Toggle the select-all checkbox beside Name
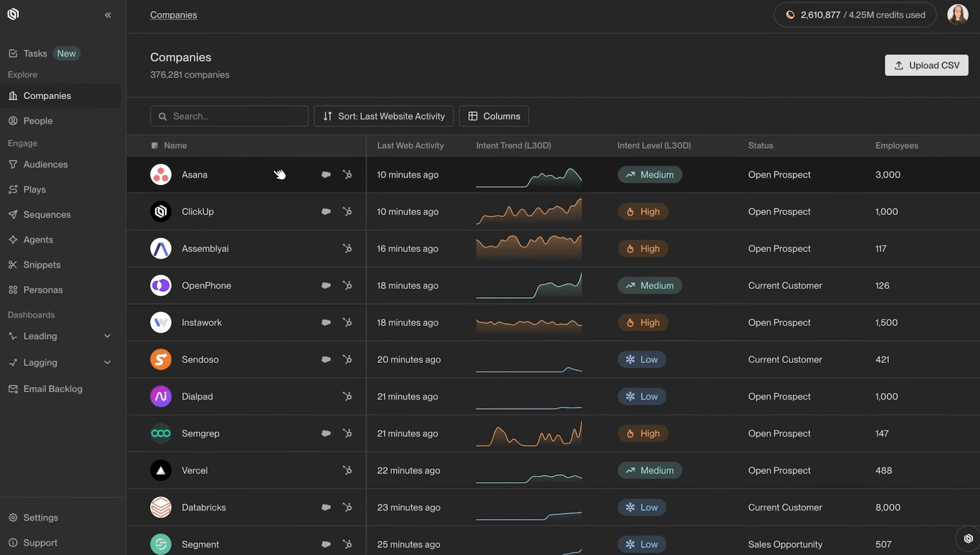The image size is (980, 555). (x=154, y=145)
